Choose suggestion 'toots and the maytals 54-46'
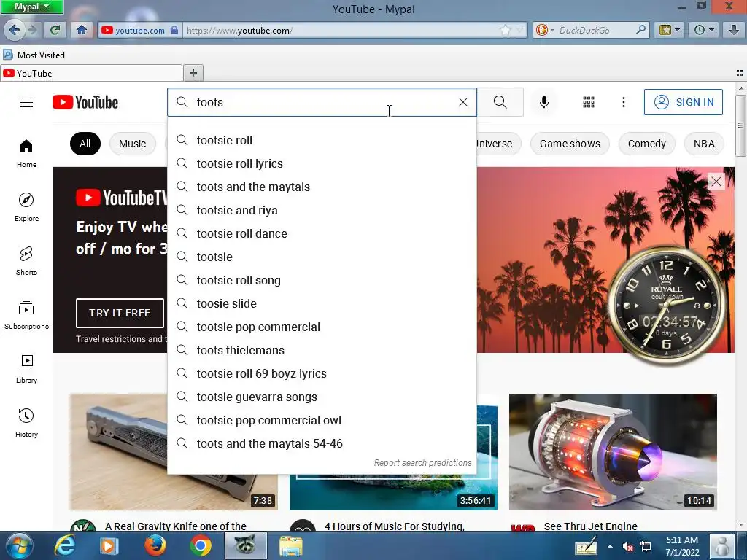Screen dimensions: 747x560 point(322,443)
